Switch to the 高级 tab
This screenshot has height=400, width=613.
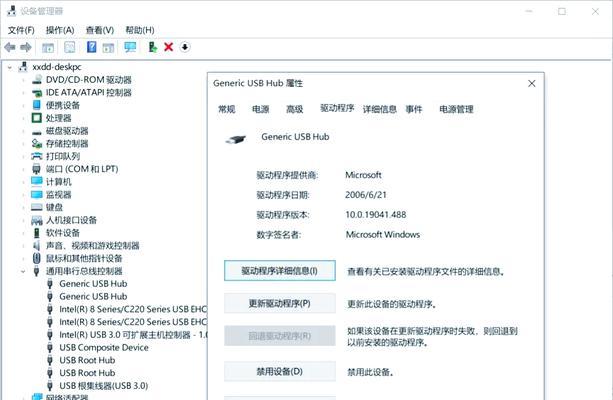[294, 109]
